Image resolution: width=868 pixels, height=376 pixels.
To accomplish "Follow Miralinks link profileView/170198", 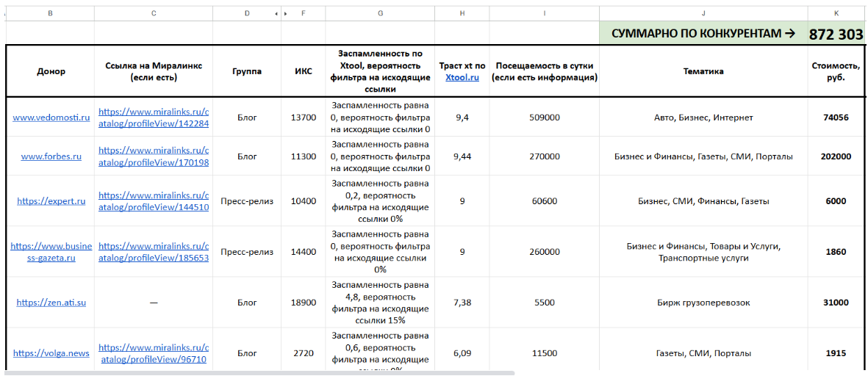I will (x=154, y=156).
